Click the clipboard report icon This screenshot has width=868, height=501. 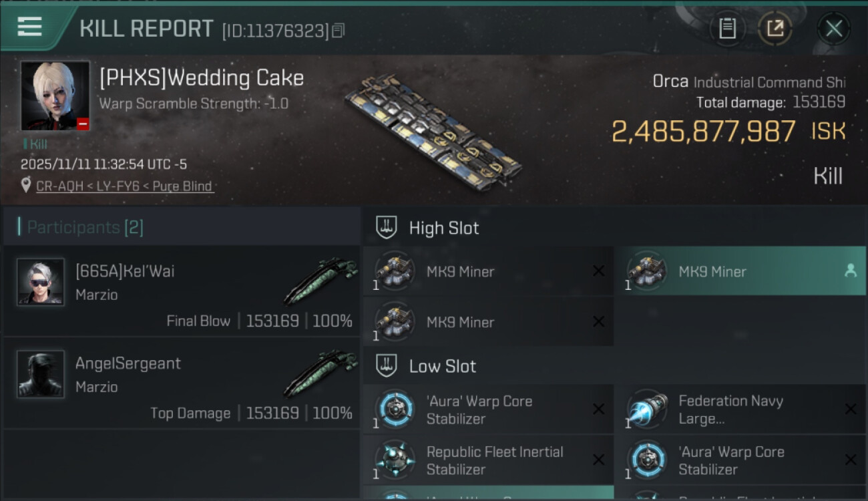tap(727, 29)
